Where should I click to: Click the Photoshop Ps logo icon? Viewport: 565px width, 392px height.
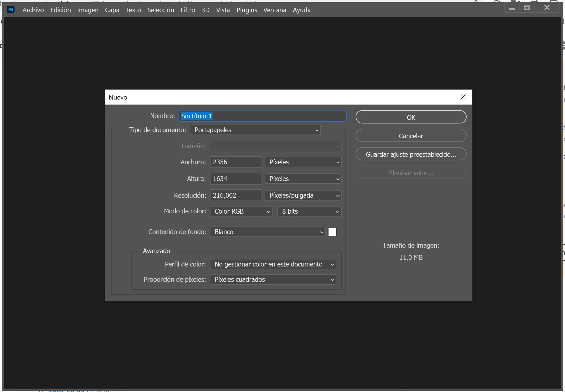[x=11, y=9]
